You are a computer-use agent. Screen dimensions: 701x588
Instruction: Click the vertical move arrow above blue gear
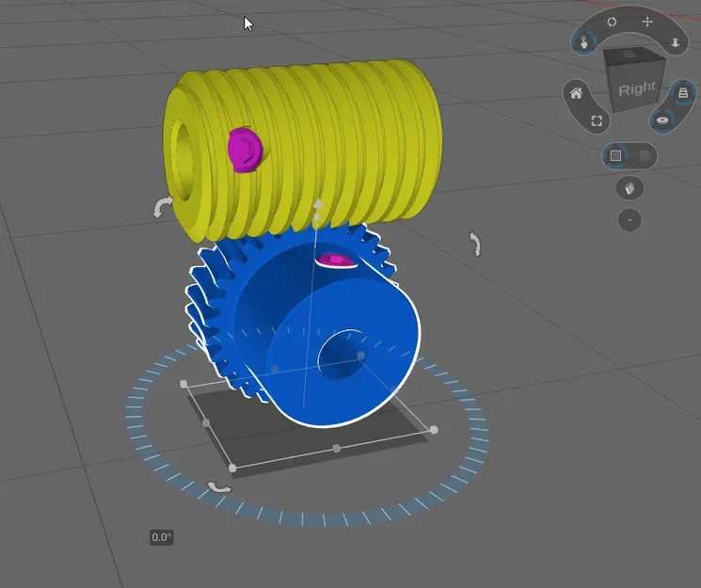click(x=317, y=204)
